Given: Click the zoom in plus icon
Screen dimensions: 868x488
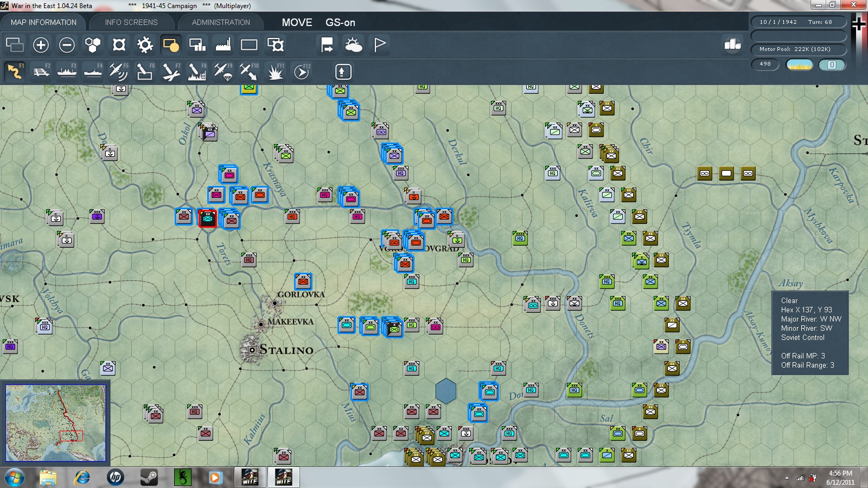Looking at the screenshot, I should tap(41, 44).
